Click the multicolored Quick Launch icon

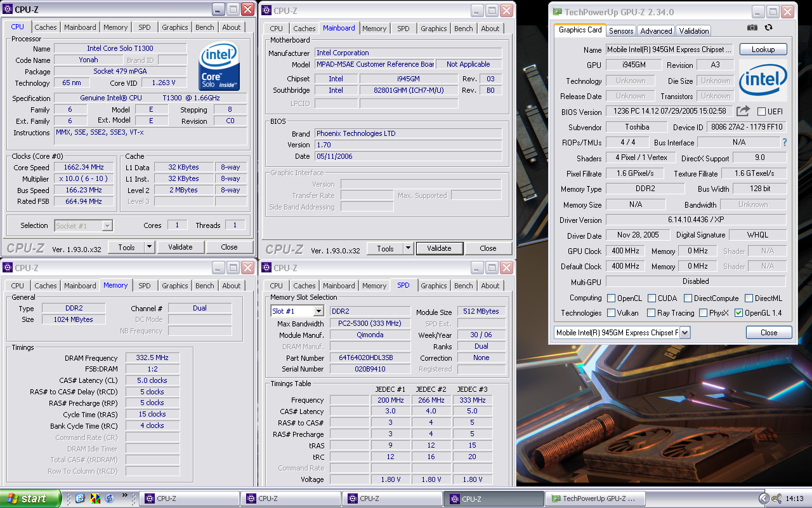[95, 498]
